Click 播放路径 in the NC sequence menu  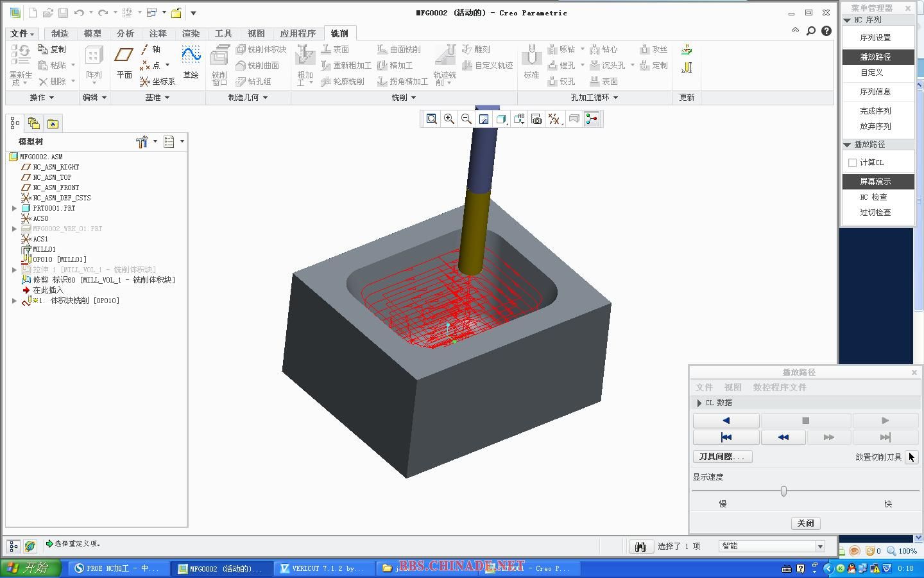[x=878, y=57]
